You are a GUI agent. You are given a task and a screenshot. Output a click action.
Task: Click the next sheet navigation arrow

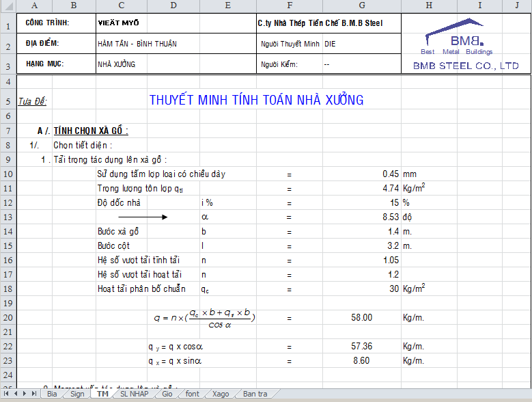click(x=25, y=394)
